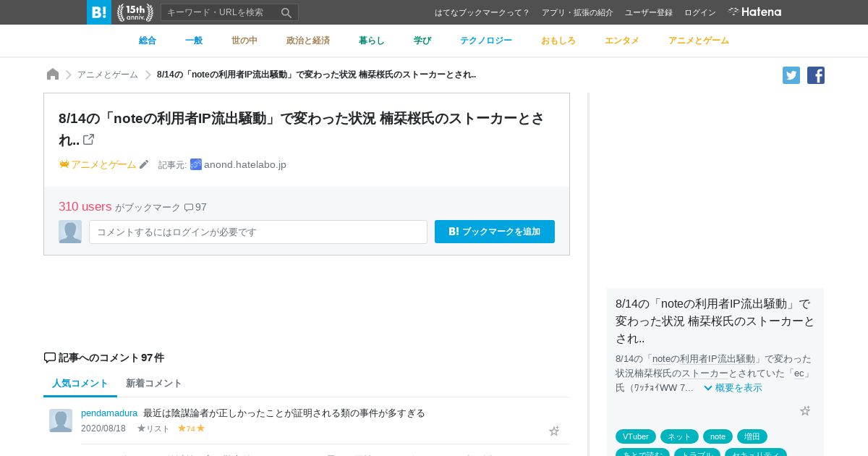Click the search magnifier icon

(286, 12)
